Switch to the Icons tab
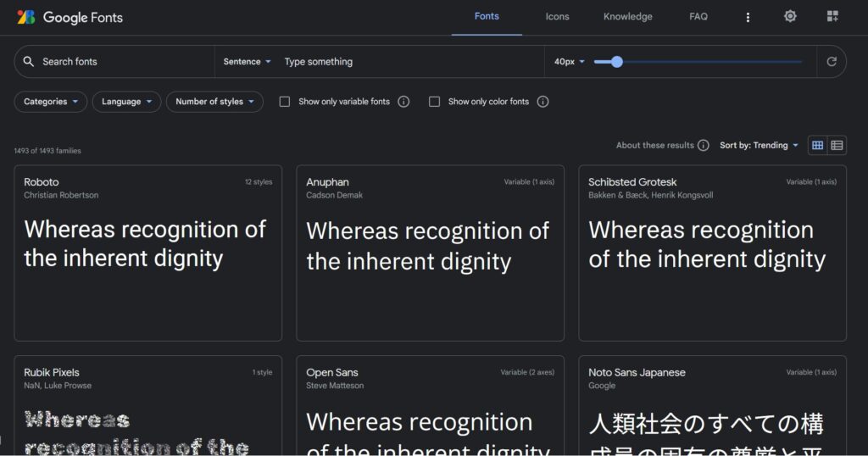This screenshot has height=456, width=868. pyautogui.click(x=557, y=17)
